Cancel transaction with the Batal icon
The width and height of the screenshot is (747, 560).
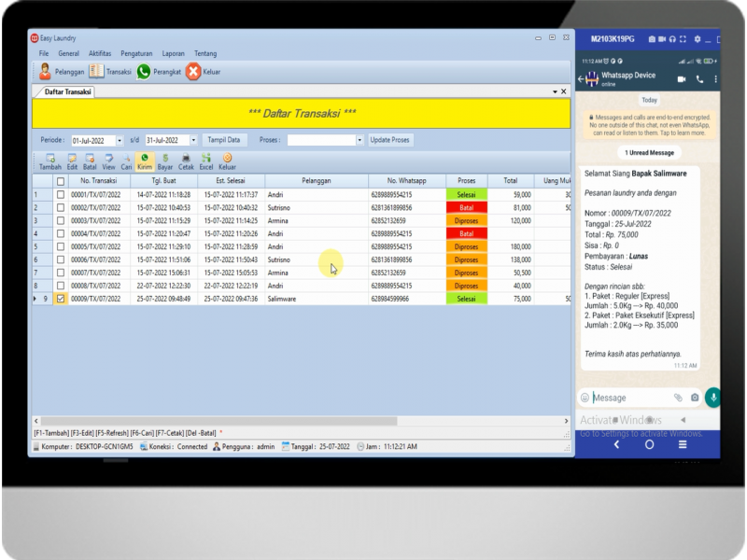(90, 160)
